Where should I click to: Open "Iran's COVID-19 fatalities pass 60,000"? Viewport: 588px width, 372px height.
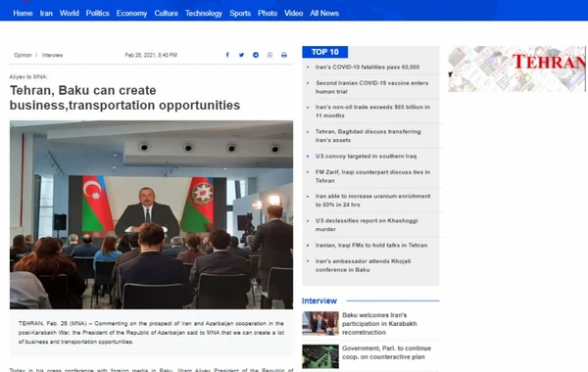coord(367,67)
